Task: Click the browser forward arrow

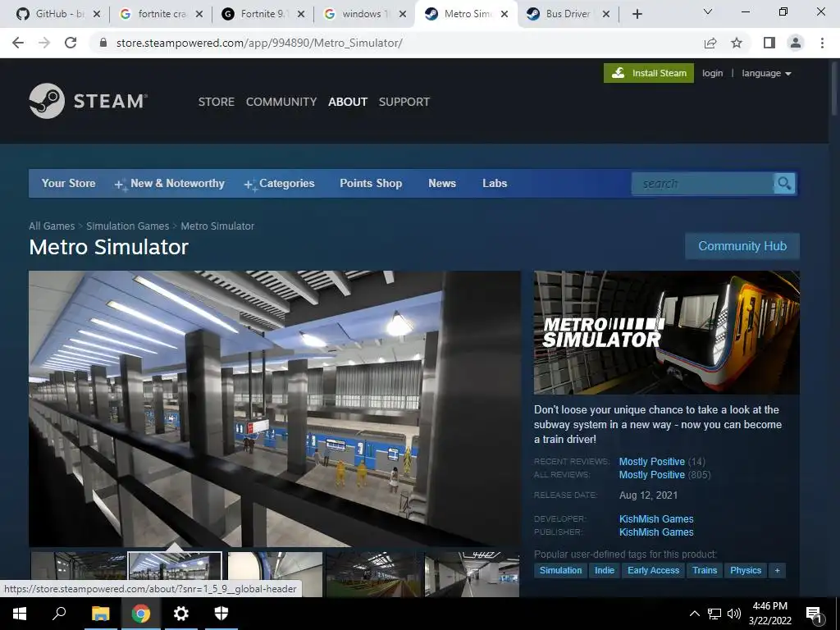Action: [44, 43]
